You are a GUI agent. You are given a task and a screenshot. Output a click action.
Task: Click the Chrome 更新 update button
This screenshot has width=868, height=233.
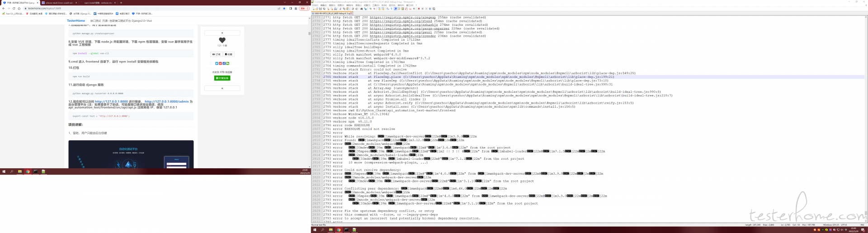(304, 8)
